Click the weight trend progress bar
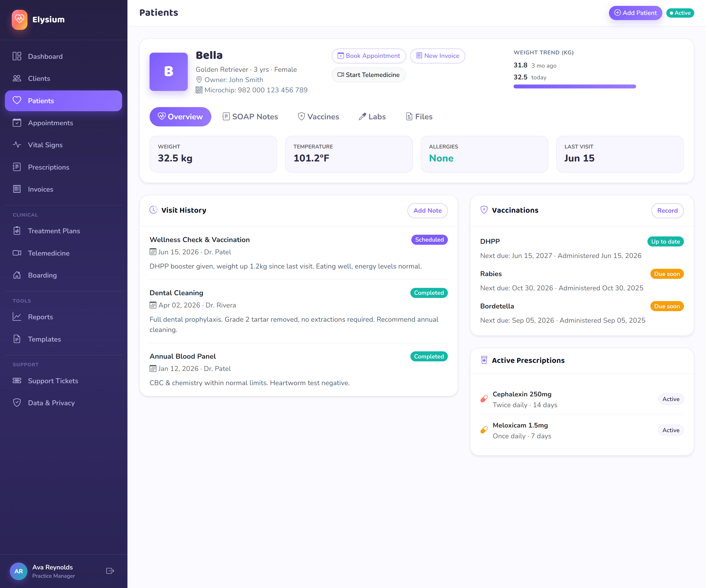 click(x=575, y=87)
